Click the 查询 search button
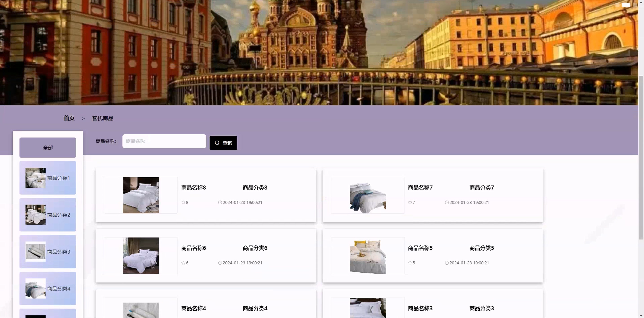Viewport: 644px width, 318px height. 223,143
